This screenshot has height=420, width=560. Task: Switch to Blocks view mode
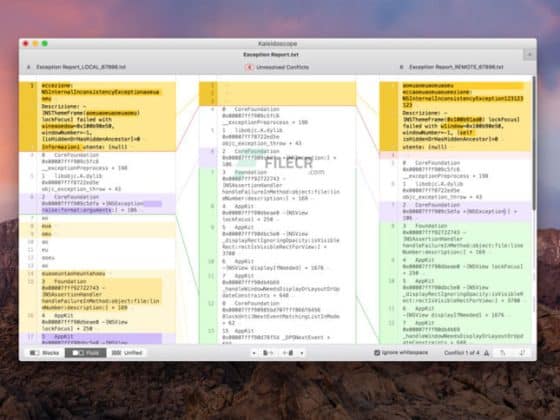tap(45, 353)
